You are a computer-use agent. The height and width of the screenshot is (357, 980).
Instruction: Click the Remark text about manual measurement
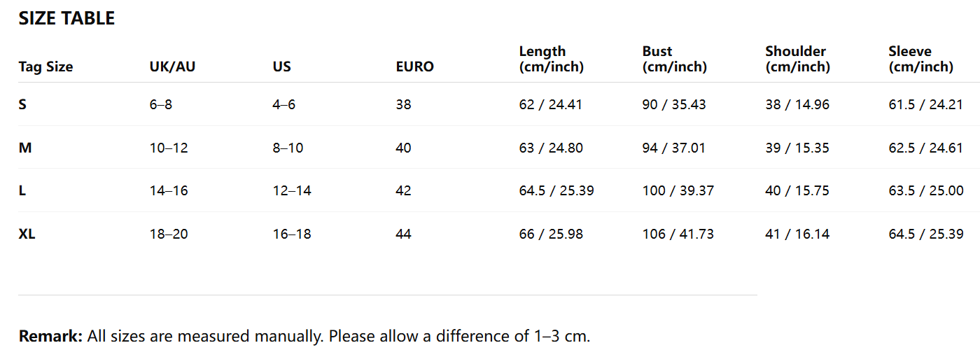[x=304, y=337]
